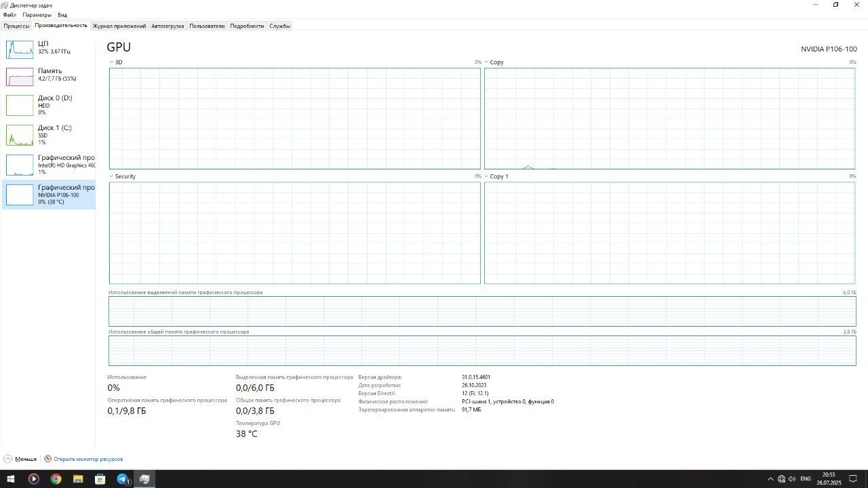The width and height of the screenshot is (868, 488).
Task: Click the Меньше collapse arrow icon
Action: [8, 459]
